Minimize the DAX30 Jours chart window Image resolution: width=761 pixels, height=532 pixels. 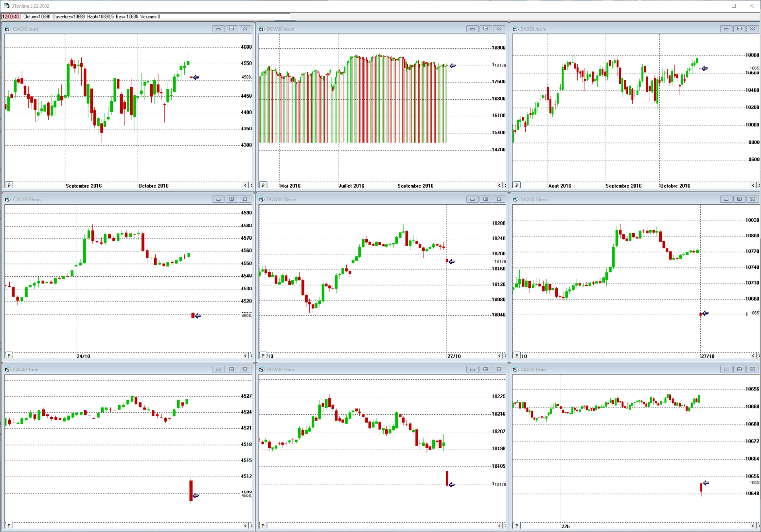coord(726,29)
